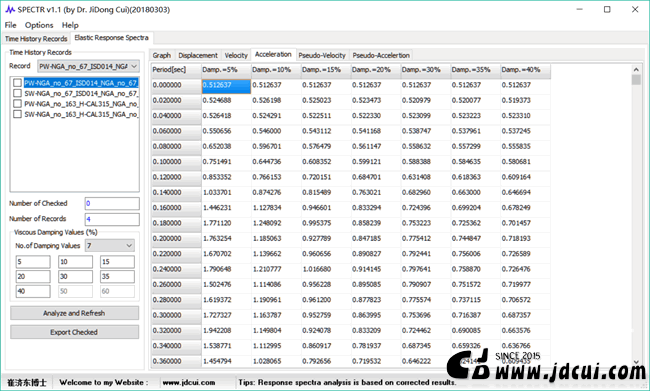Click the table scroll up arrow
Image resolution: width=650 pixels, height=391 pixels.
point(636,69)
